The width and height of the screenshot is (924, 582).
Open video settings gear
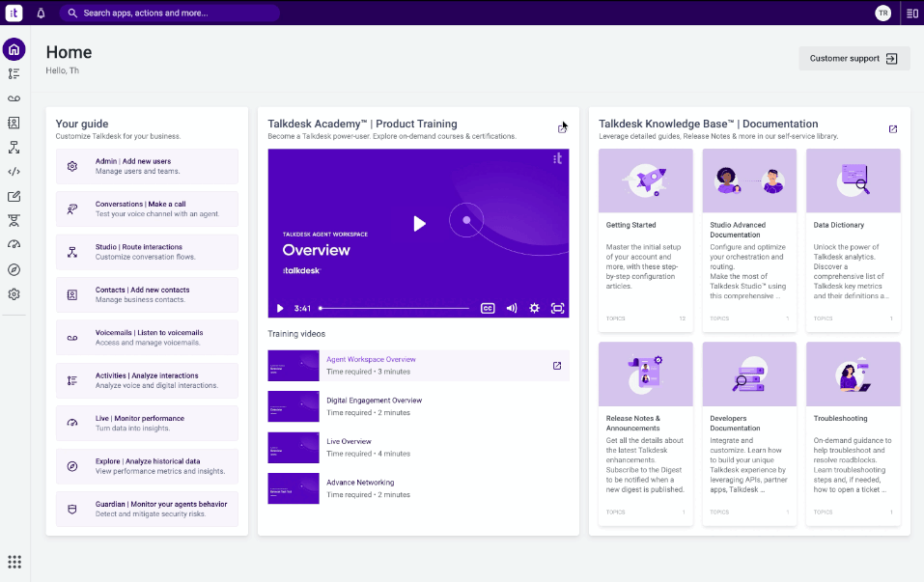[534, 308]
